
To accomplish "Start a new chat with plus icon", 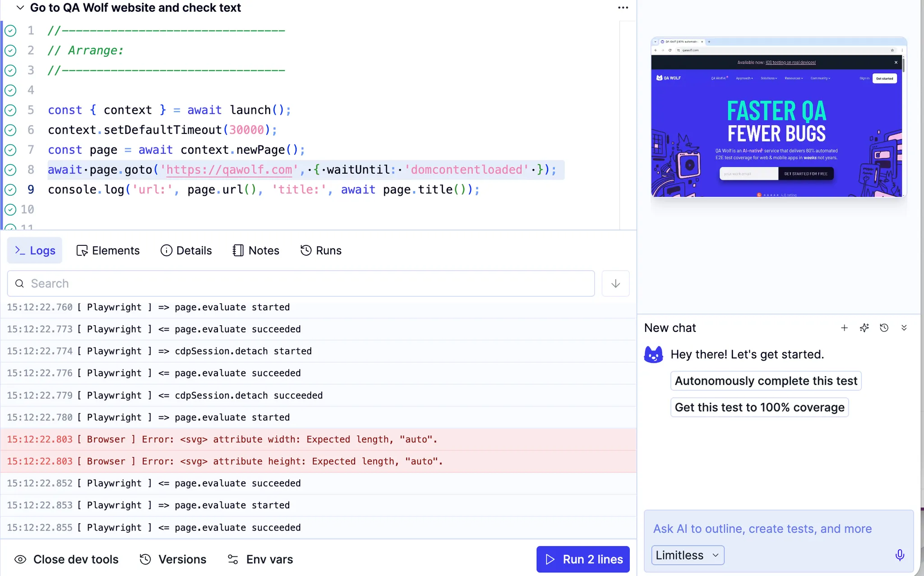I will pos(844,328).
